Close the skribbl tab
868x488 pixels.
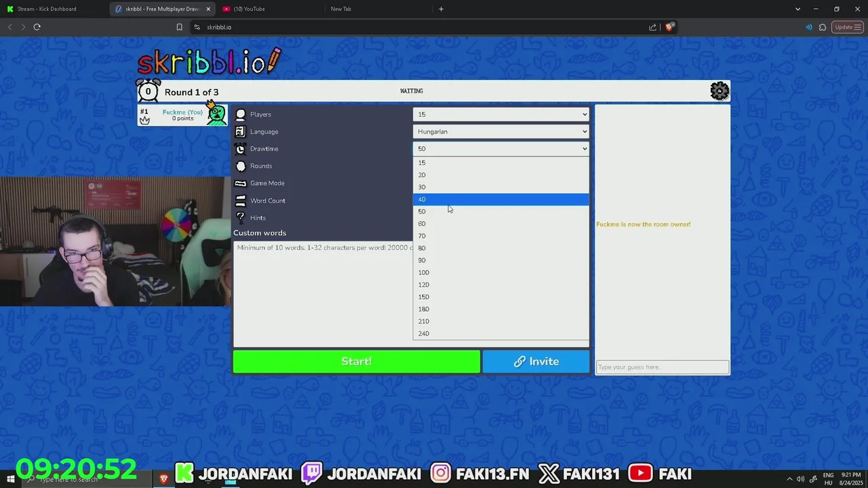208,9
